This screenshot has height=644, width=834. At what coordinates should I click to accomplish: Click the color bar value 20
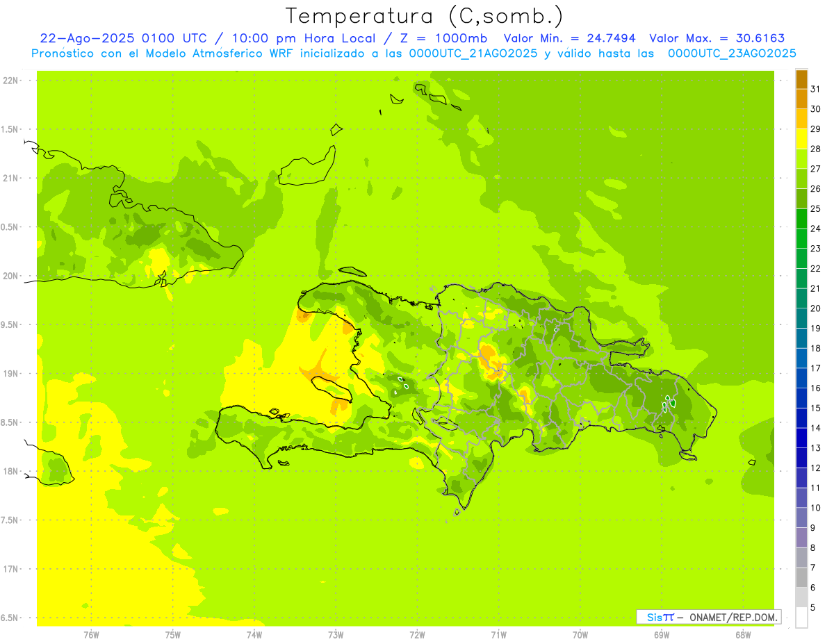[815, 308]
